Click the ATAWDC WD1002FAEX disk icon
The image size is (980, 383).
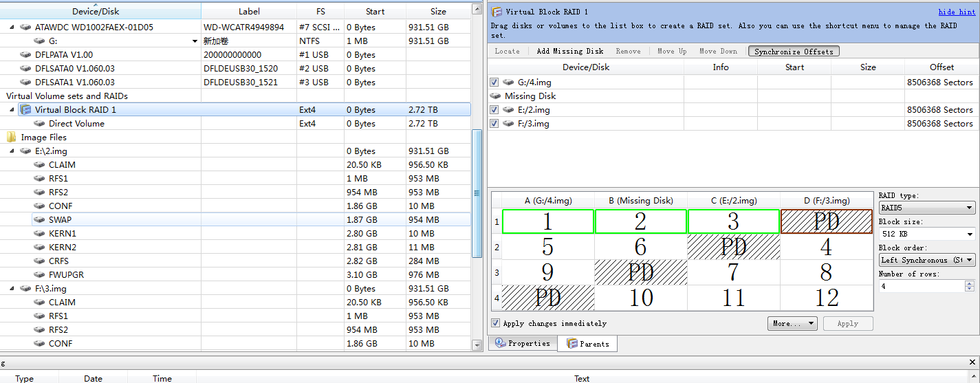click(25, 28)
